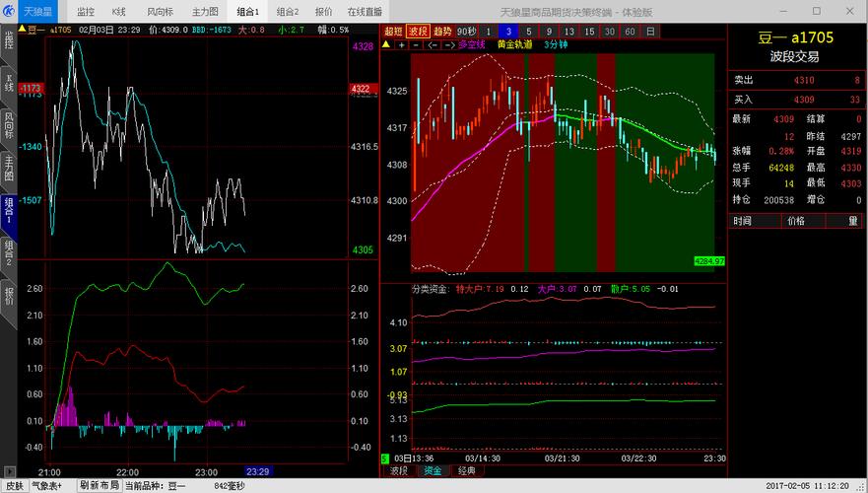This screenshot has height=493, width=868.
Task: Click the 天狼星 logo icon
Action: 12,12
